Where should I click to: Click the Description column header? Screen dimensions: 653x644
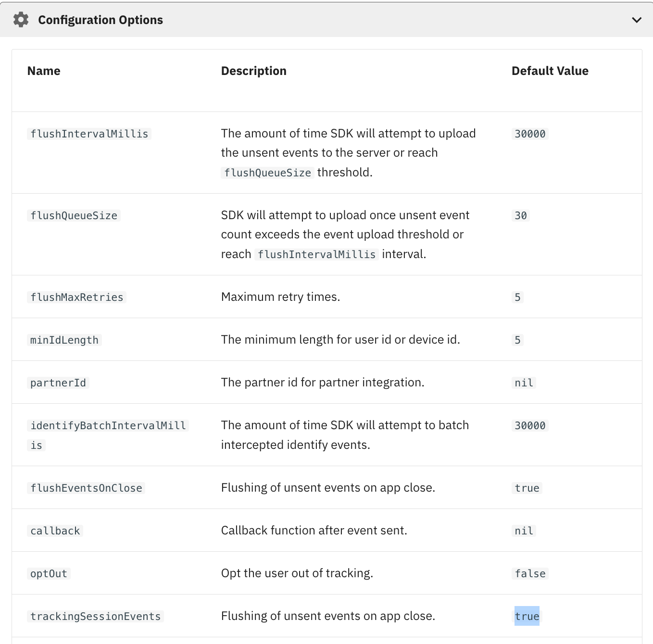coord(253,71)
